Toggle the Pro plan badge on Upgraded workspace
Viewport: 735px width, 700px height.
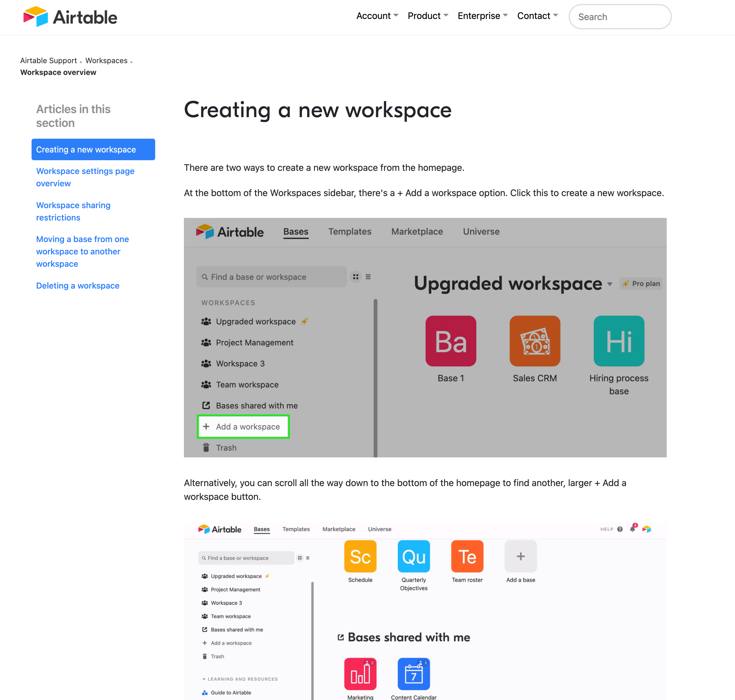(643, 283)
